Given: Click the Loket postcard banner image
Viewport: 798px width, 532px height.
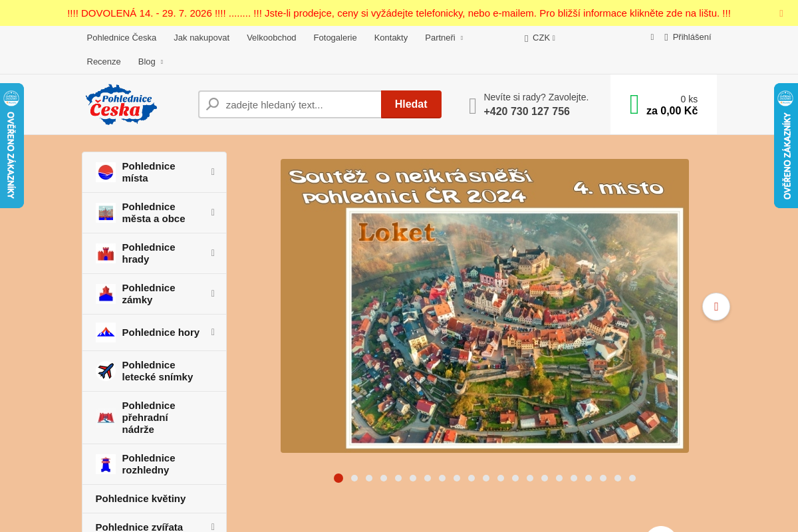Looking at the screenshot, I should click(x=485, y=306).
